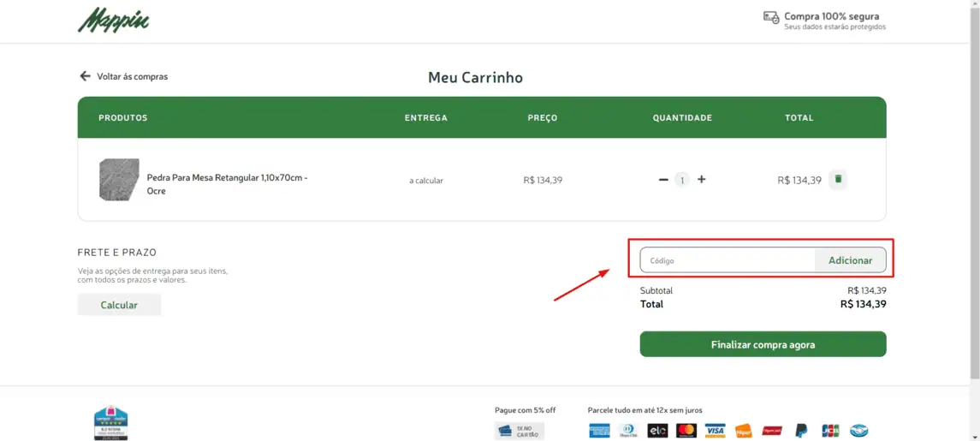Image resolution: width=980 pixels, height=441 pixels.
Task: Delete item with the green trash icon
Action: point(838,180)
